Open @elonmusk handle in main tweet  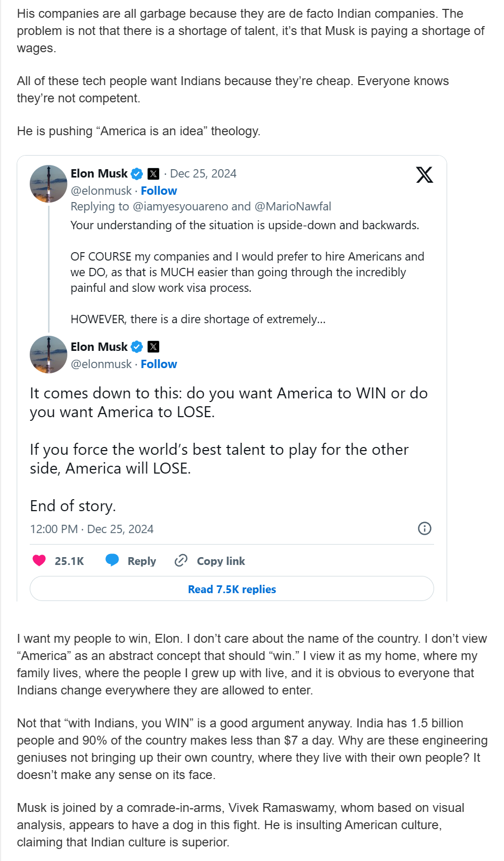pos(101,364)
